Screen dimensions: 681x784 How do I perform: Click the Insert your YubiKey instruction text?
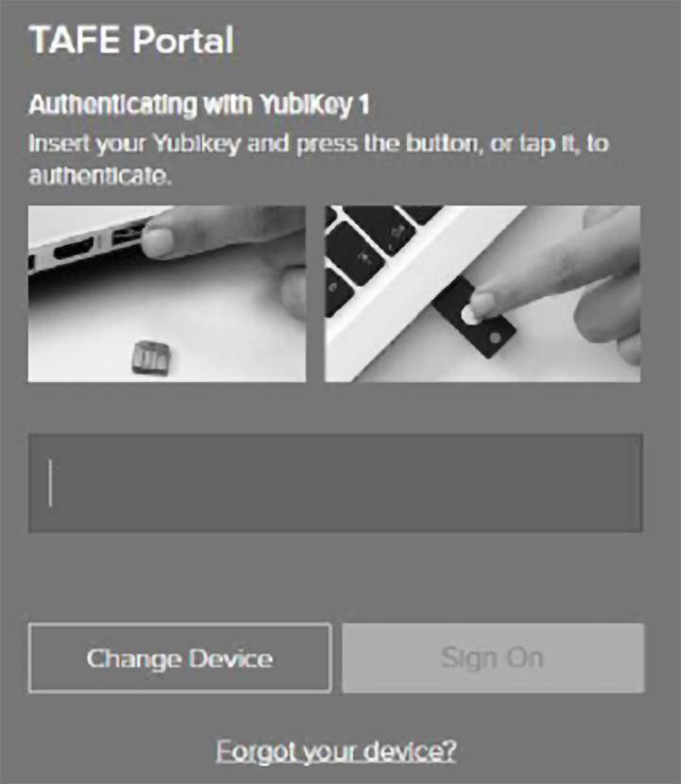click(319, 159)
